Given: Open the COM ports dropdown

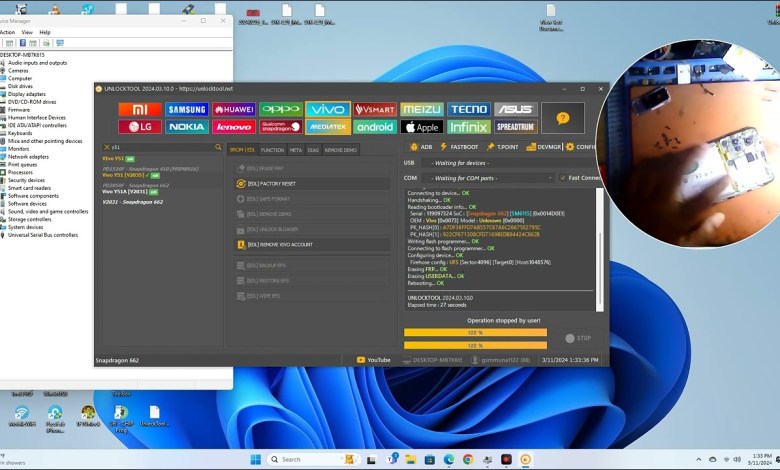Looking at the screenshot, I should tap(490, 178).
